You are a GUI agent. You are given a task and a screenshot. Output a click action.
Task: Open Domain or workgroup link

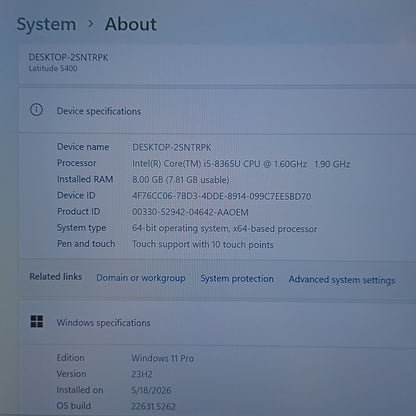click(141, 278)
